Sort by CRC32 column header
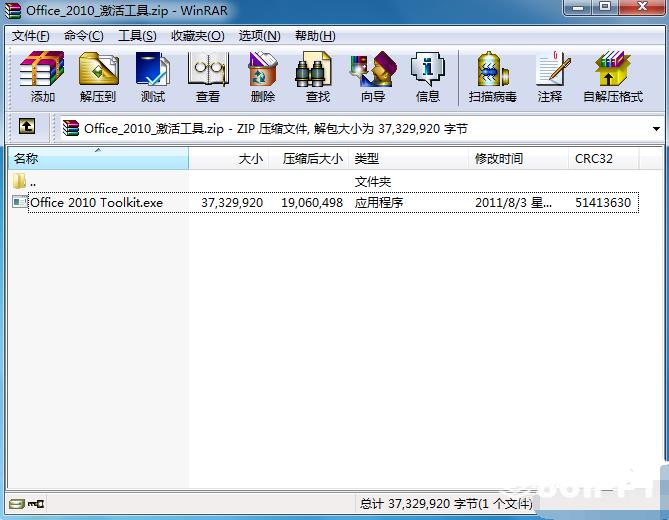 pyautogui.click(x=603, y=159)
